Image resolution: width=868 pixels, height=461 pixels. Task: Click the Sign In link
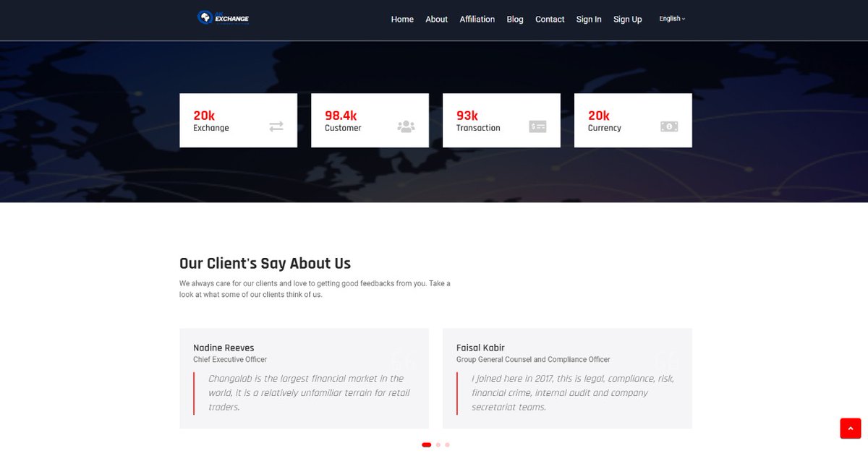[589, 20]
